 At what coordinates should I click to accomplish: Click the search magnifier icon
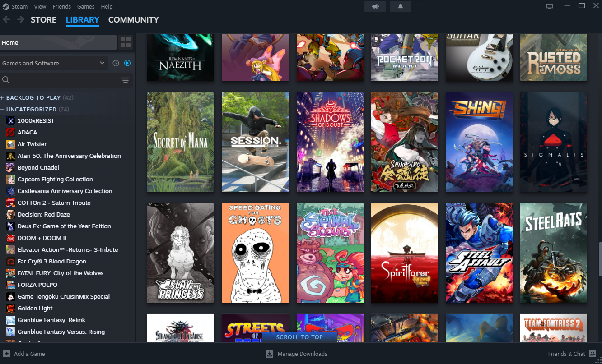(x=6, y=80)
